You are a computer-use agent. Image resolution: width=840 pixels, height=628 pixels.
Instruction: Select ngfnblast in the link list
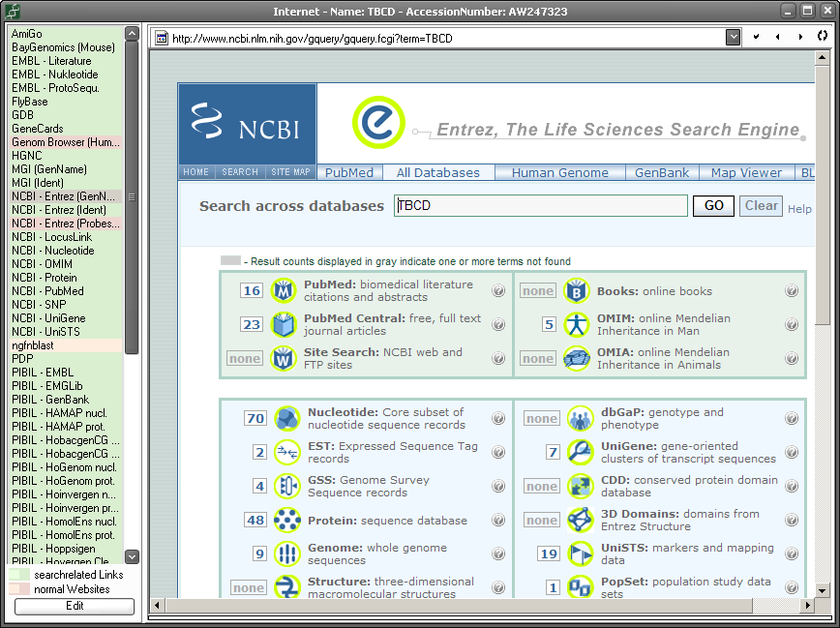coord(67,345)
